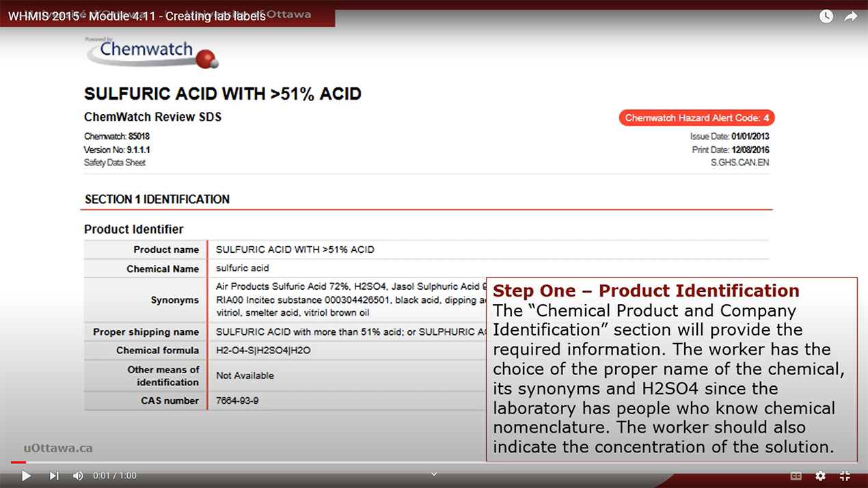
Task: Click the Step One Product Identification heading
Action: (647, 290)
